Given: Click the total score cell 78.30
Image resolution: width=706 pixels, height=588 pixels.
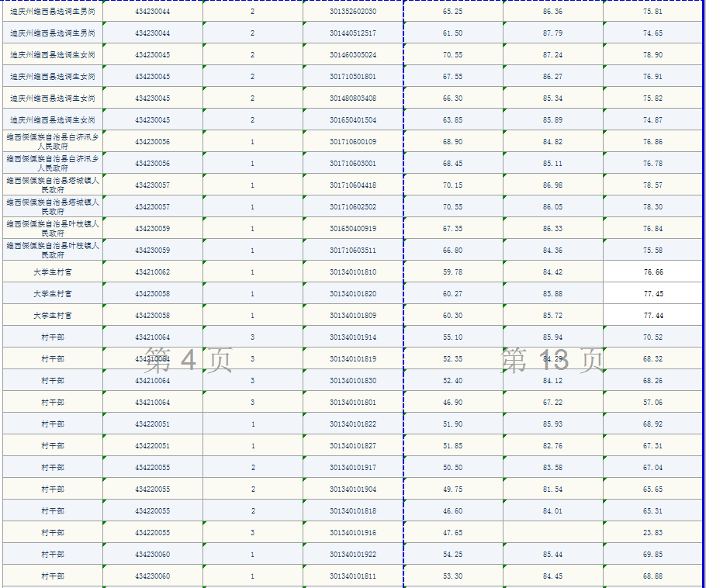Looking at the screenshot, I should (x=652, y=207).
